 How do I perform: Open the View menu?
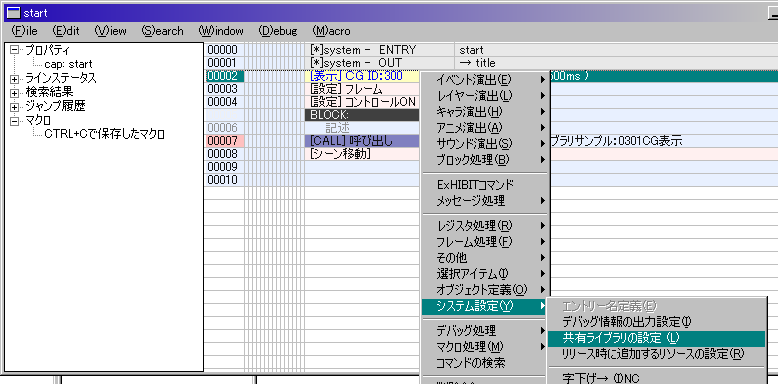(110, 31)
